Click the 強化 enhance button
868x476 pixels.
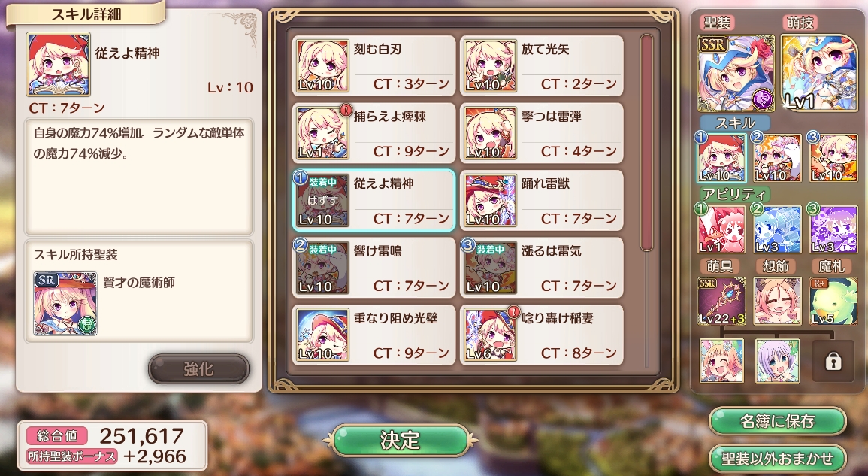click(198, 369)
